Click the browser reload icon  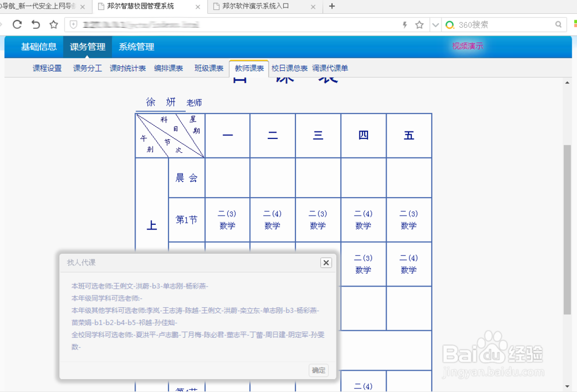click(x=17, y=25)
